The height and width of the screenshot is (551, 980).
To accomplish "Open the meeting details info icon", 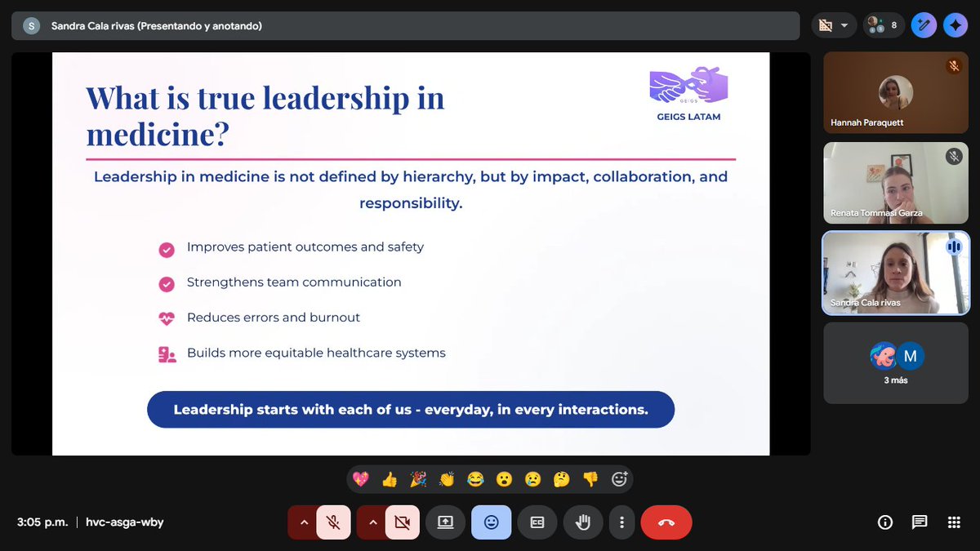I will tap(885, 522).
